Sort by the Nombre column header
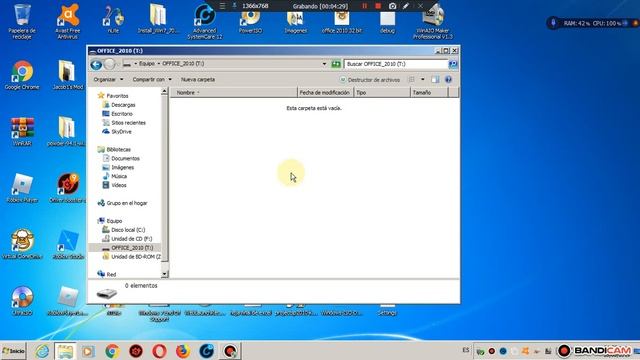The height and width of the screenshot is (360, 640). click(233, 93)
